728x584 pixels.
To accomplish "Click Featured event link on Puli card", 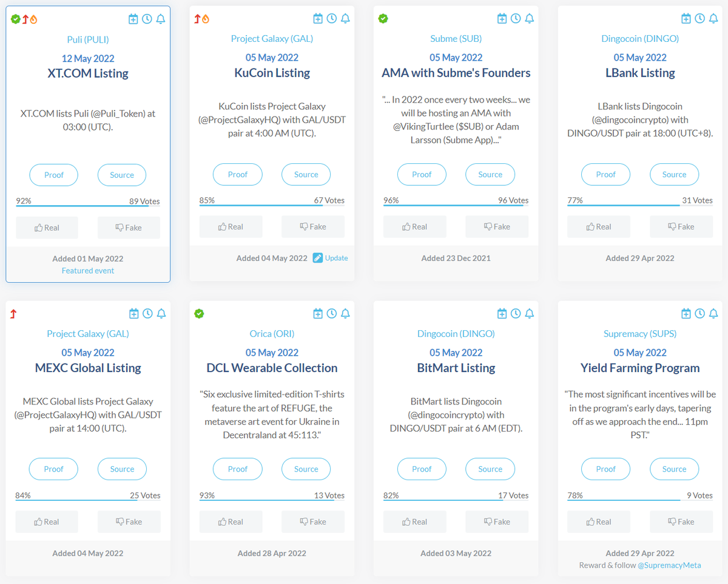I will [x=88, y=271].
